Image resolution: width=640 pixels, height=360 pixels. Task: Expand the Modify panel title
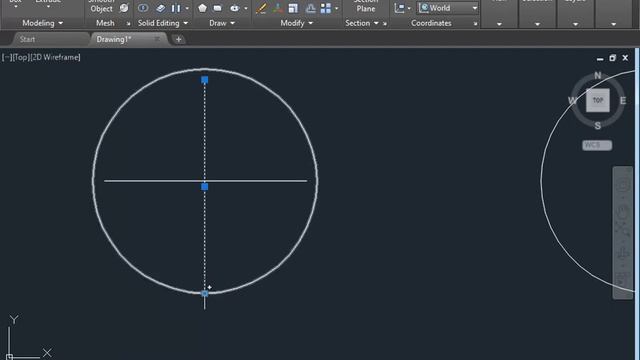tap(296, 23)
